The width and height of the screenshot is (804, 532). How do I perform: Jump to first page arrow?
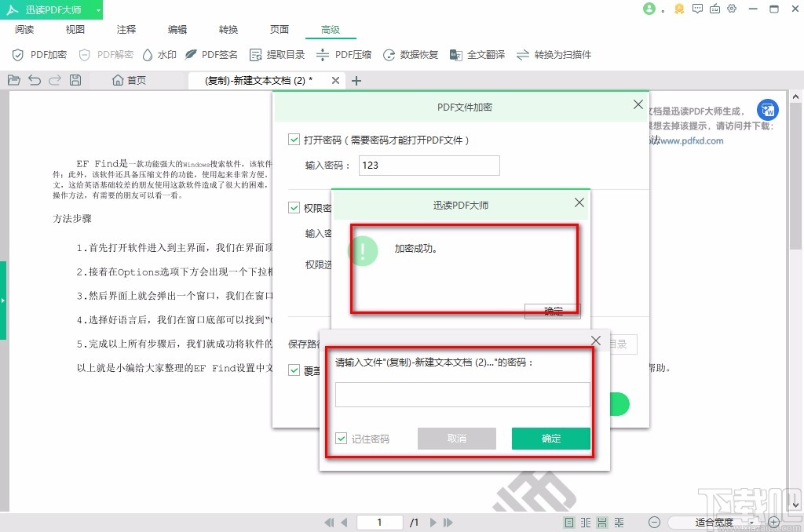click(329, 523)
